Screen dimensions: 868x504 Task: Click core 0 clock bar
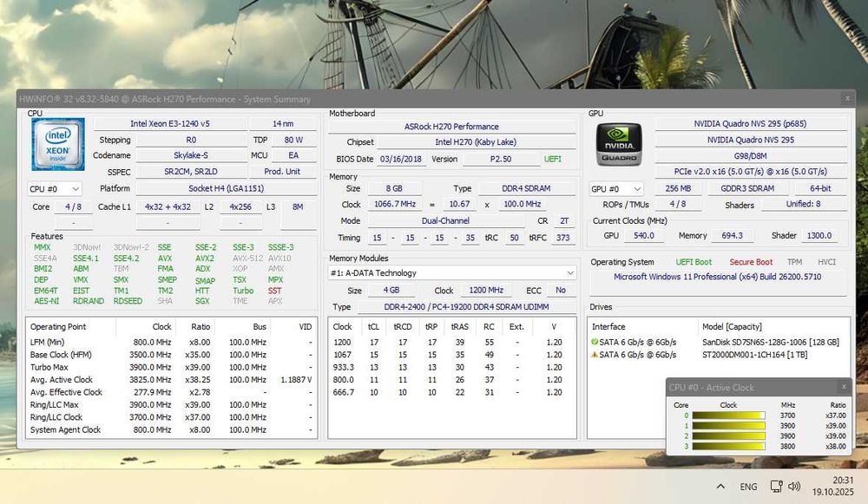[728, 416]
